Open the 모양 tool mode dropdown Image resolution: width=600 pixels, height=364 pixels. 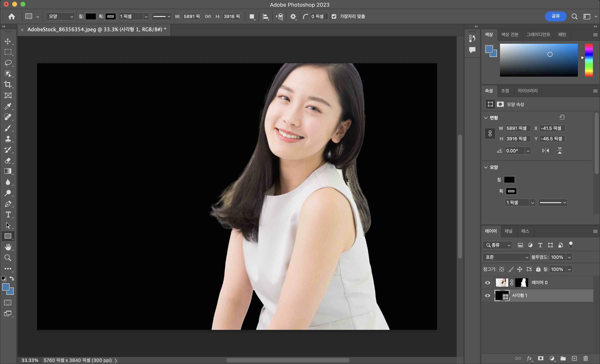coord(60,16)
